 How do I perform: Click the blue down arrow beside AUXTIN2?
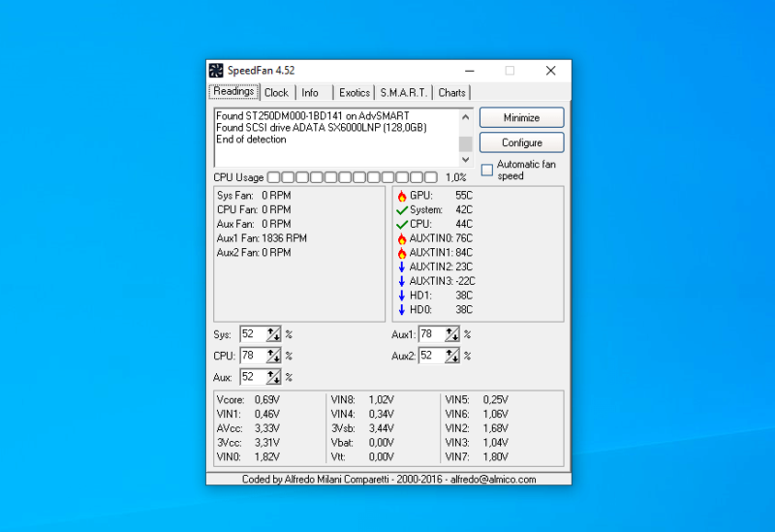tap(402, 267)
